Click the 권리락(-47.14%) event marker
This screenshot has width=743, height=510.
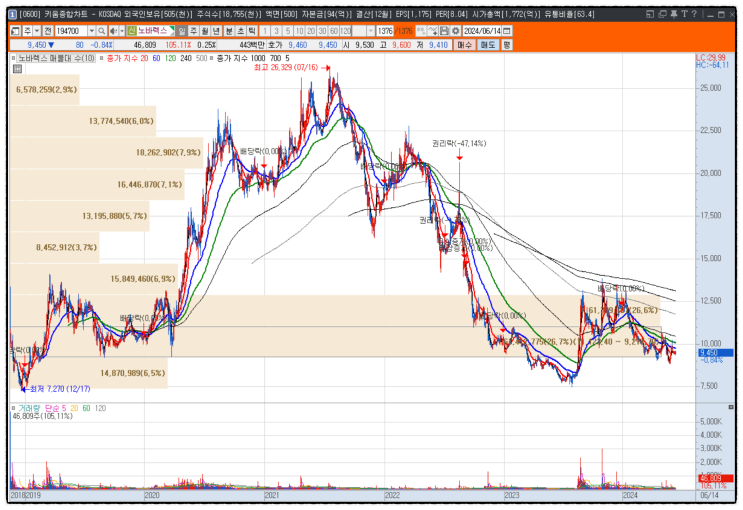(459, 144)
